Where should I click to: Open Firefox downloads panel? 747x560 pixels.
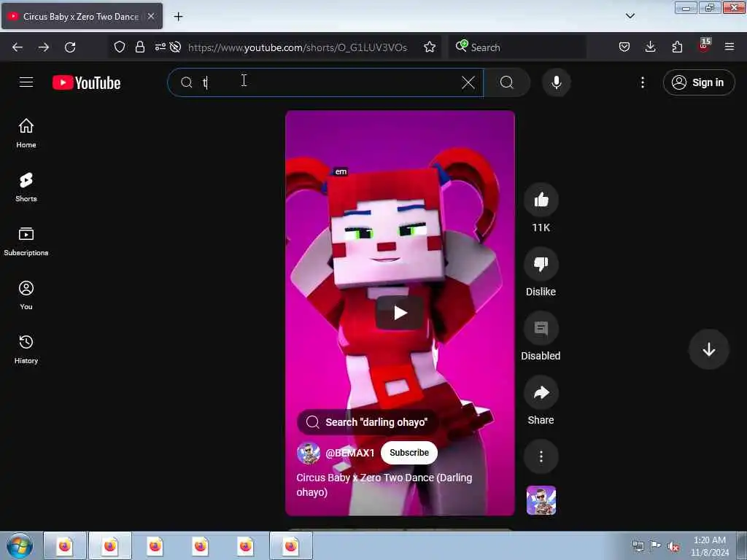click(x=650, y=47)
